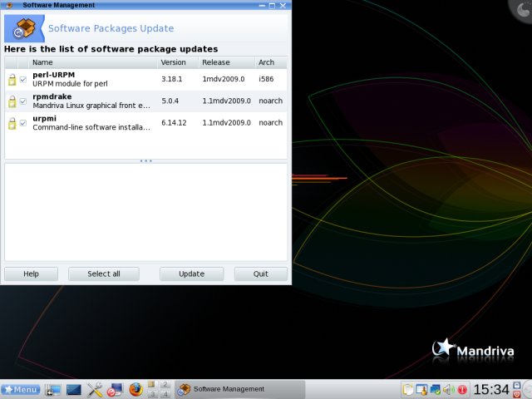532x399 pixels.
Task: Switch to virtual desktop 2 in pager
Action: click(165, 384)
